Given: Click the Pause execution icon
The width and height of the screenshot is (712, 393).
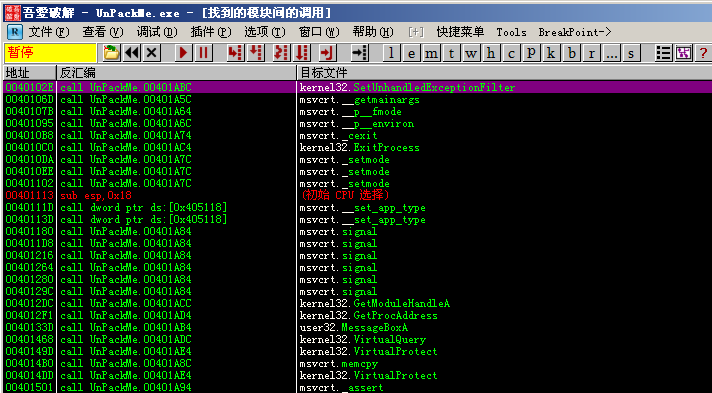Looking at the screenshot, I should 203,53.
